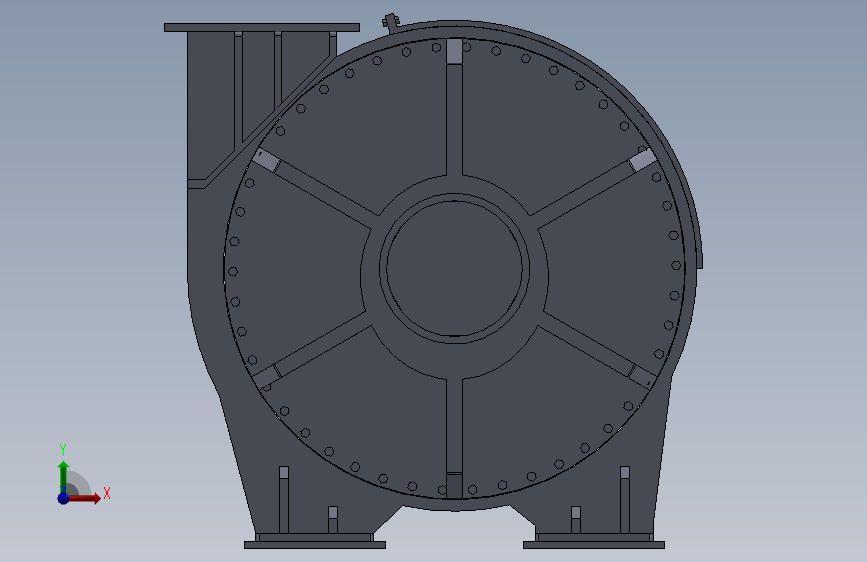Select the left base foot plate

[x=315, y=545]
